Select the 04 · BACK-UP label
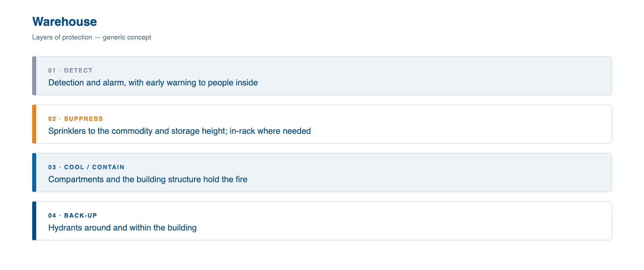The width and height of the screenshot is (644, 270). (x=73, y=216)
